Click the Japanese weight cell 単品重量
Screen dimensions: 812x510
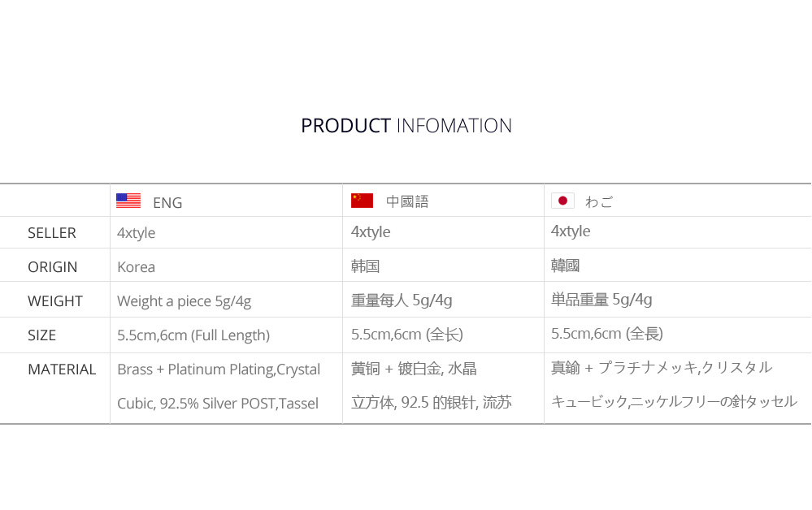tap(601, 300)
